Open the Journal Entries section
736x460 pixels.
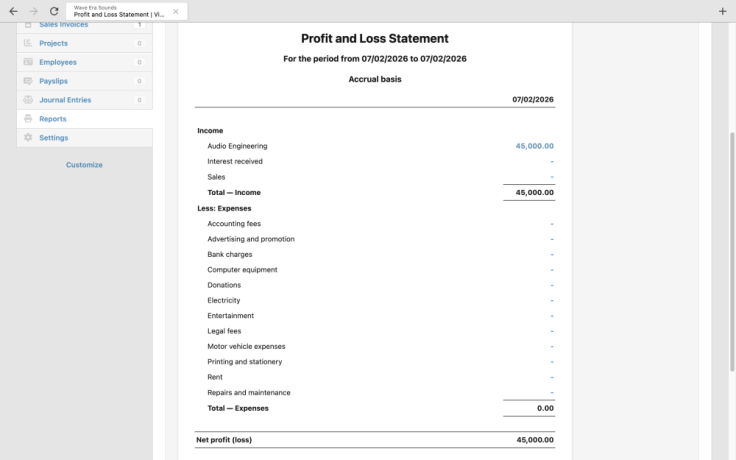coord(65,100)
